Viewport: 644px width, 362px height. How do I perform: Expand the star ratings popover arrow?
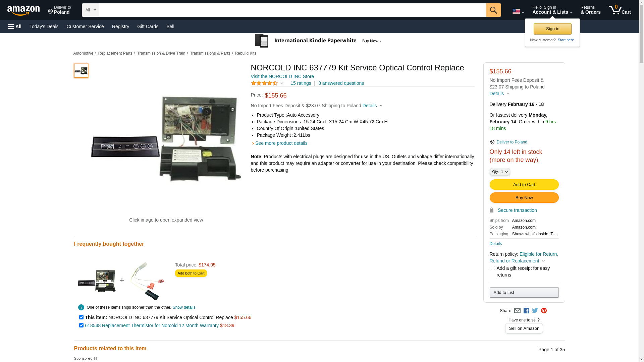tap(282, 83)
